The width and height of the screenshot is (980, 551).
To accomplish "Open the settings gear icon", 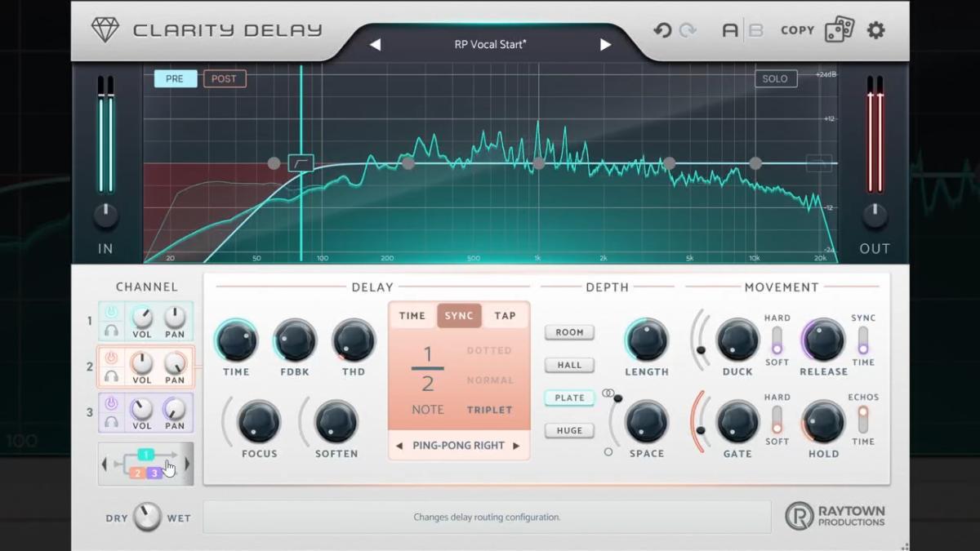I will [875, 29].
